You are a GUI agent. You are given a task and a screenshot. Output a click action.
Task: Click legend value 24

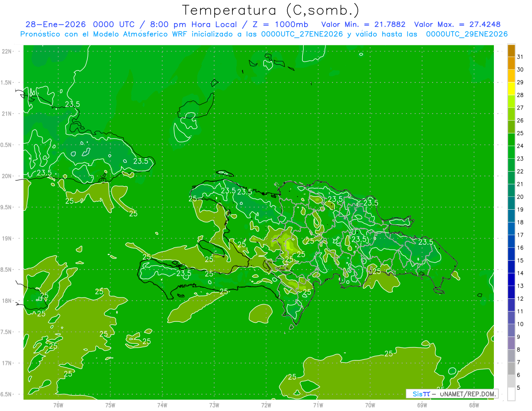click(x=520, y=146)
